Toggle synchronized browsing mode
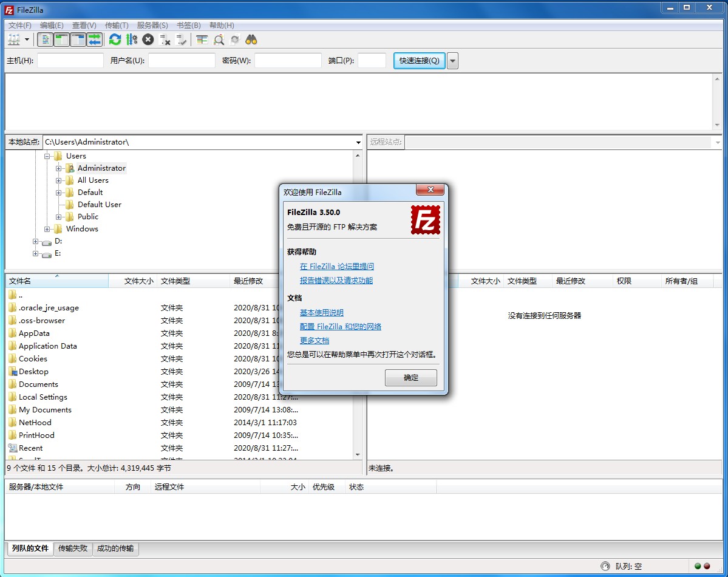Image resolution: width=728 pixels, height=577 pixels. click(x=235, y=39)
